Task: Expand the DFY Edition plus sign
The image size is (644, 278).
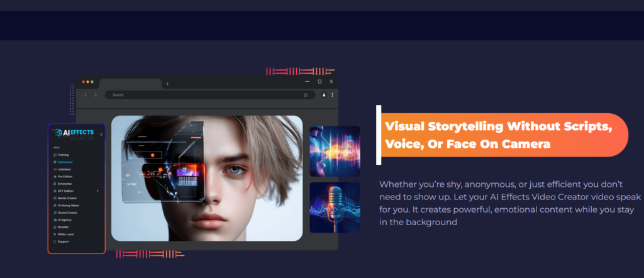Action: click(97, 191)
